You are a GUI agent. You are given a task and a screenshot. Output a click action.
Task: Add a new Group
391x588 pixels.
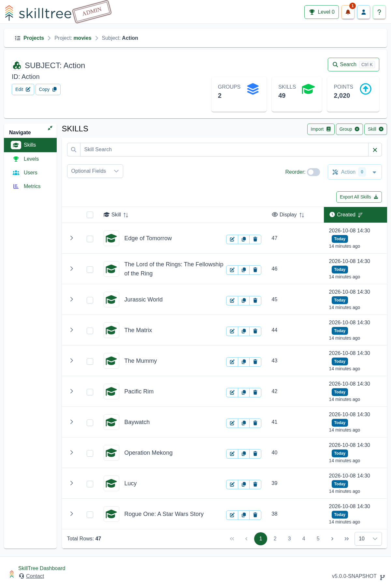point(349,129)
